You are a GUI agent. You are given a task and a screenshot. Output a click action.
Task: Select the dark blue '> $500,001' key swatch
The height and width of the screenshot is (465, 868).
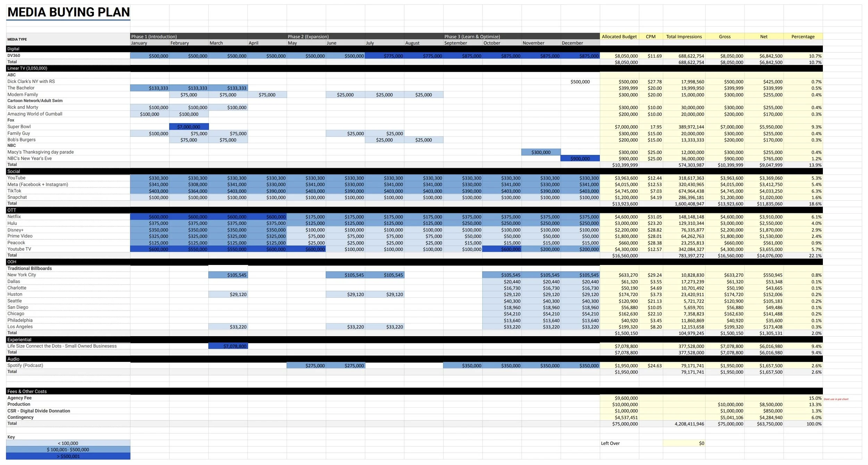pos(68,456)
